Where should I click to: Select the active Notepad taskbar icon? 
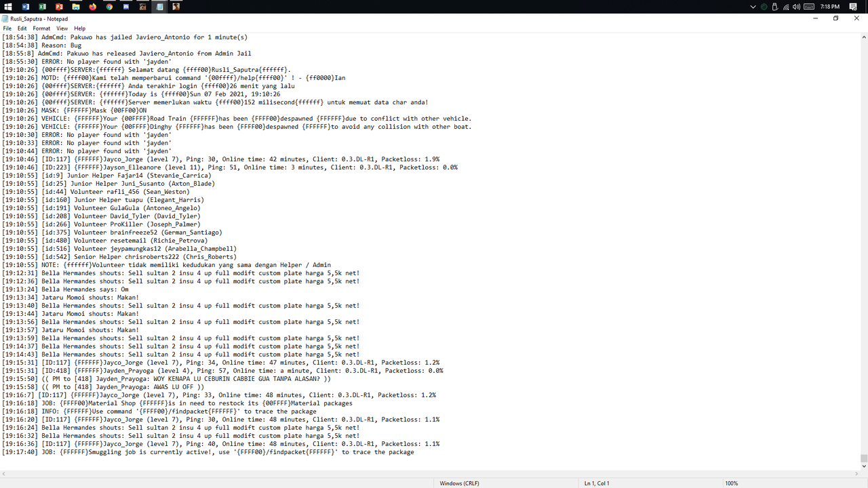click(159, 6)
